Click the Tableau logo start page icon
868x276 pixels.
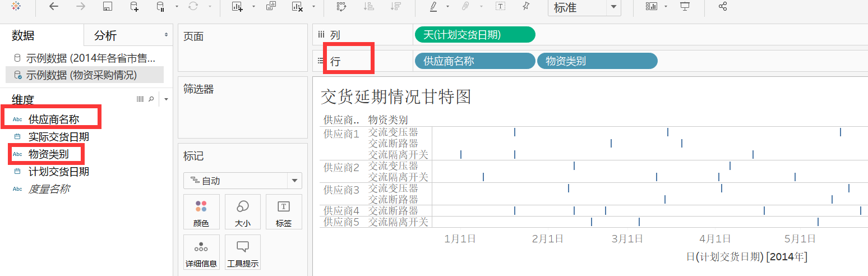(16, 7)
